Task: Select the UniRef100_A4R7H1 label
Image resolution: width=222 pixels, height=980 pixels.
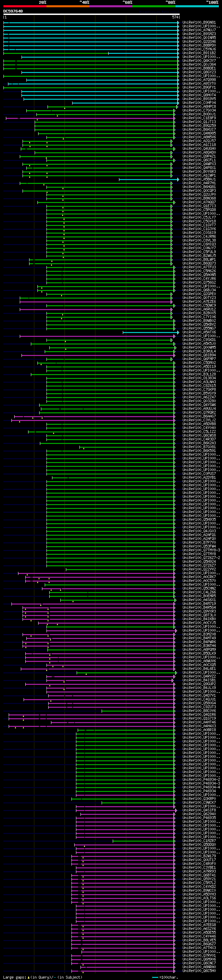Action: tap(199, 183)
